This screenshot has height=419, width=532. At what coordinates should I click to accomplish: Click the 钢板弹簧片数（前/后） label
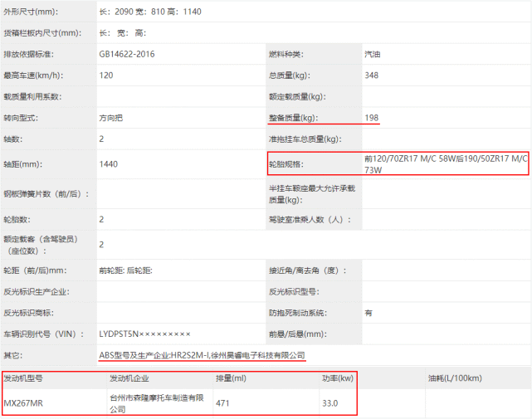(46, 194)
